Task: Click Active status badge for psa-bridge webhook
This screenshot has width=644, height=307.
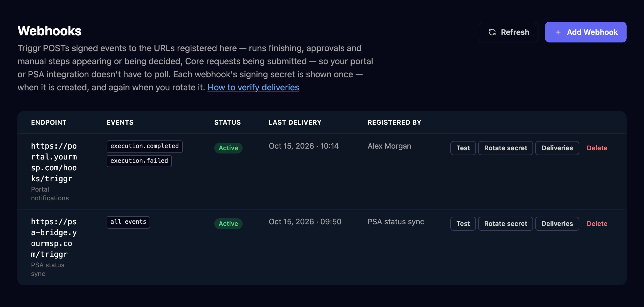Action: coord(228,224)
